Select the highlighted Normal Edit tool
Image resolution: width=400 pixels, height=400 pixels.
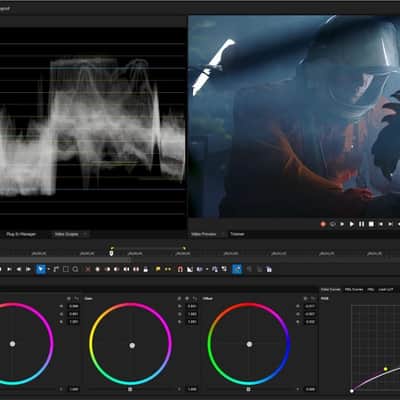pyautogui.click(x=41, y=269)
